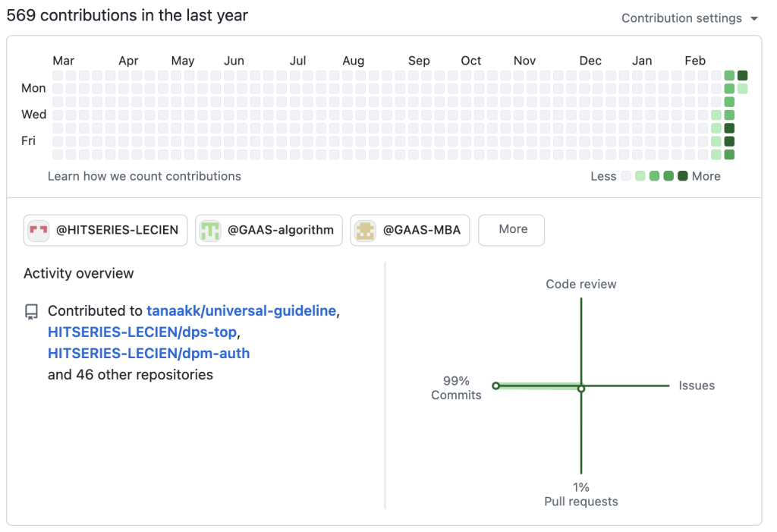Click the Pull requests label under the chart
This screenshot has width=777, height=532.
click(581, 502)
